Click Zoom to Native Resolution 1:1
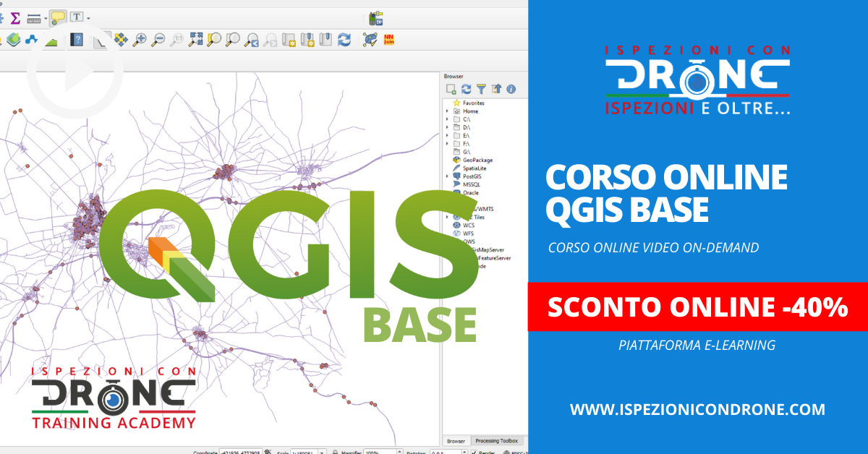The image size is (868, 454). pos(176,39)
